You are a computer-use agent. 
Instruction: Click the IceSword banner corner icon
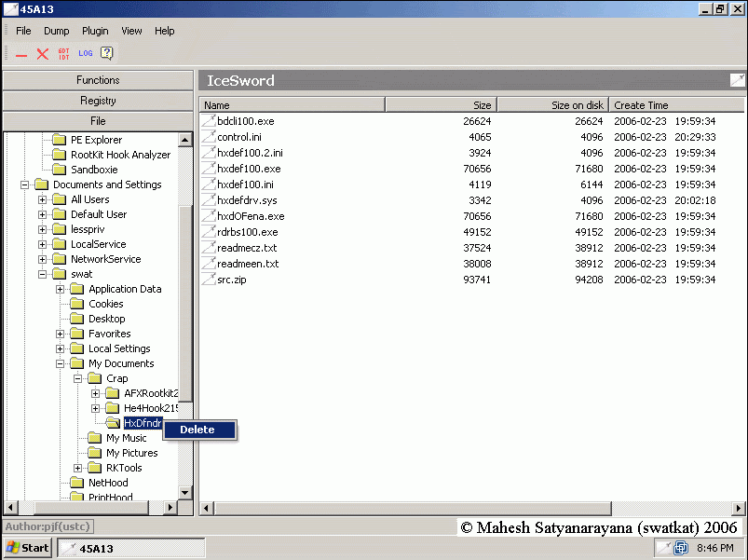(x=737, y=80)
